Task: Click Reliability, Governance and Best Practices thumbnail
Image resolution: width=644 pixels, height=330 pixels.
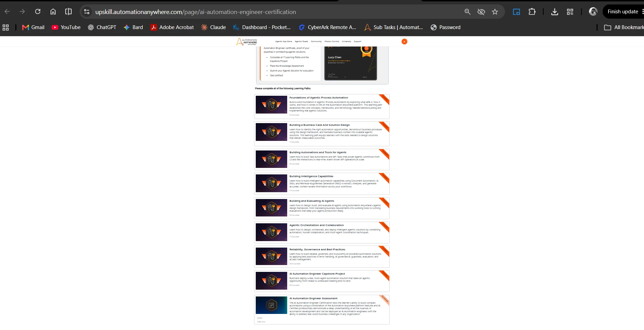Action: click(271, 256)
